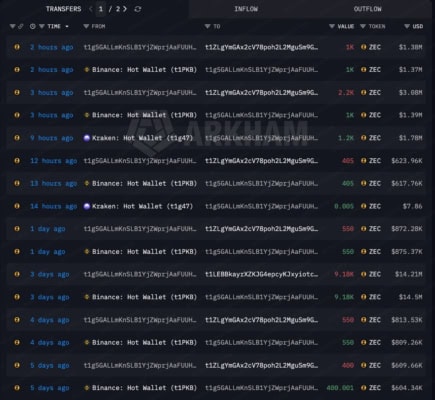Screen dimensions: 435x400
Task: Click the link icon in the header row
Action: 21,26
